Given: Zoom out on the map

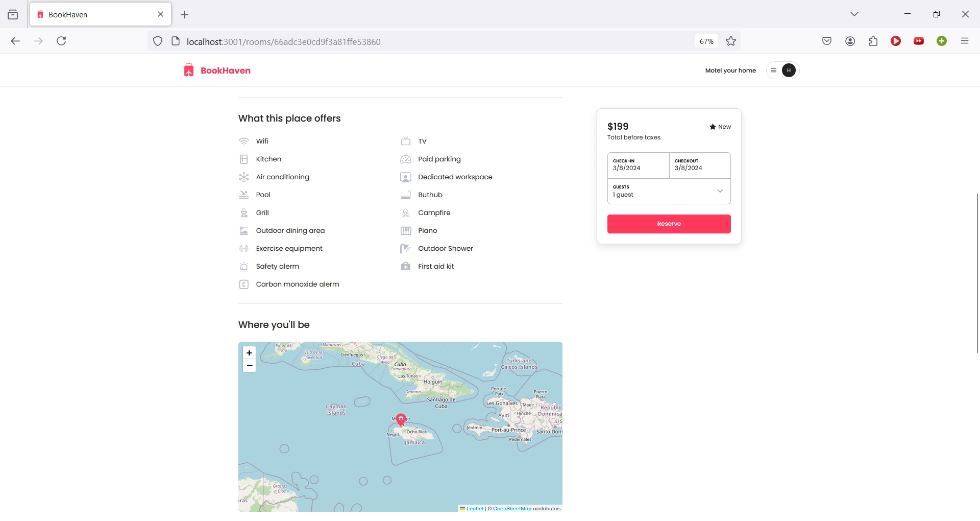Looking at the screenshot, I should tap(250, 366).
